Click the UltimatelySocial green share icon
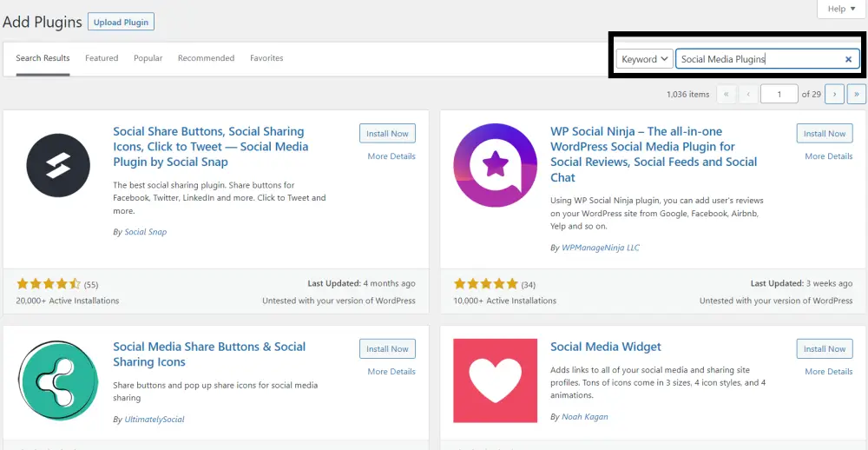The image size is (868, 450). click(x=58, y=381)
